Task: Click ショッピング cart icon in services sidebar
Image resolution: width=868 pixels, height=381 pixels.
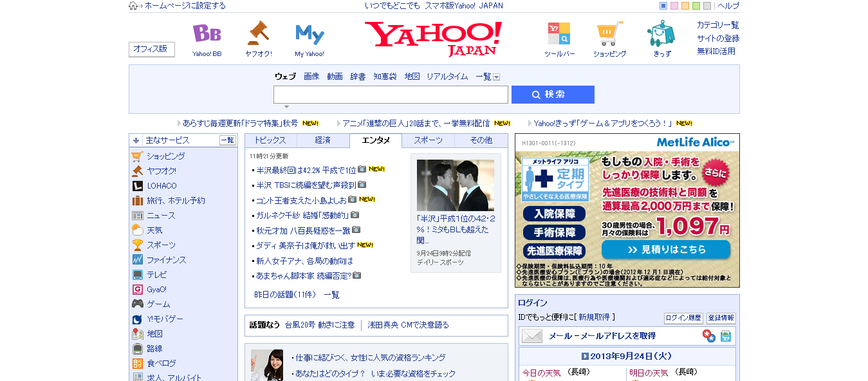Action: click(x=137, y=156)
